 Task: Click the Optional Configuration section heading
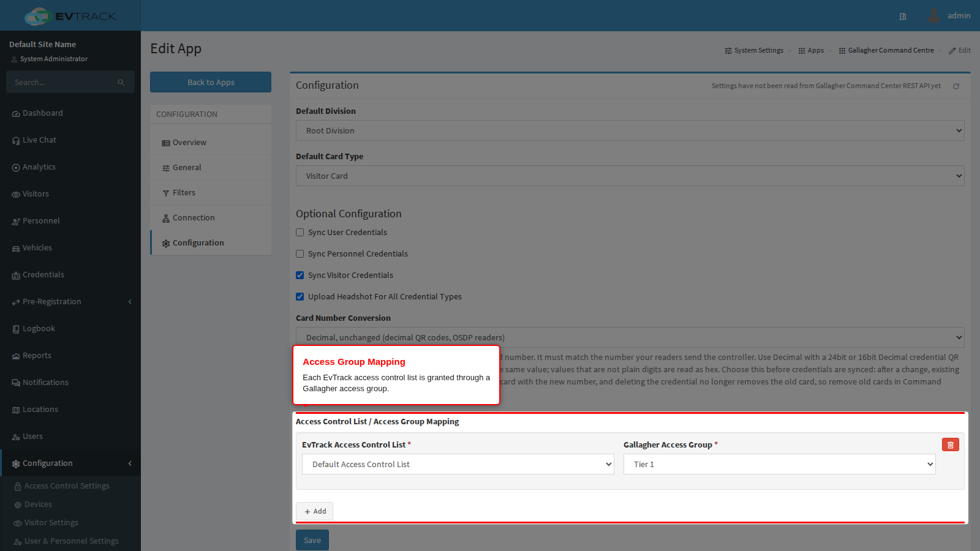pyautogui.click(x=349, y=214)
